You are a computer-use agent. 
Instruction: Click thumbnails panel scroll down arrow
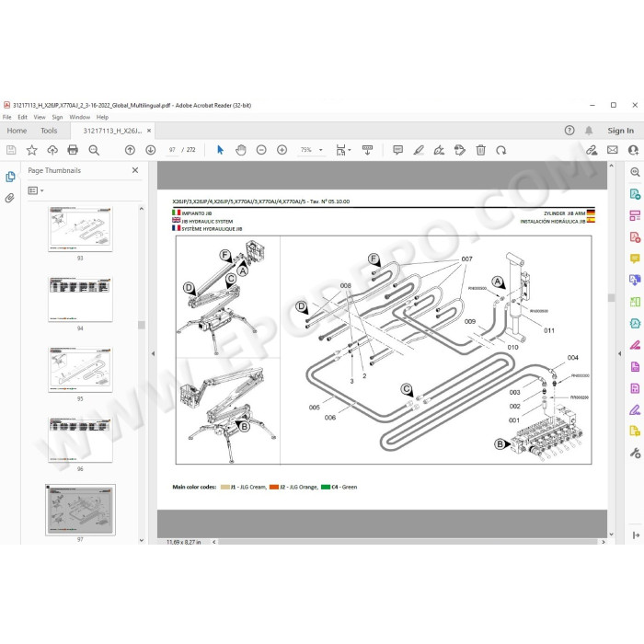pyautogui.click(x=142, y=541)
